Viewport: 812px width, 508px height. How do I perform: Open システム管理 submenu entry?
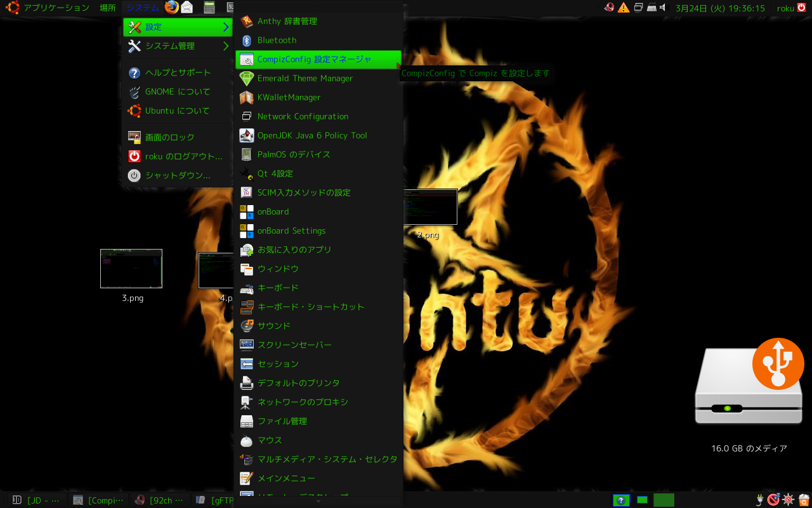tap(178, 46)
